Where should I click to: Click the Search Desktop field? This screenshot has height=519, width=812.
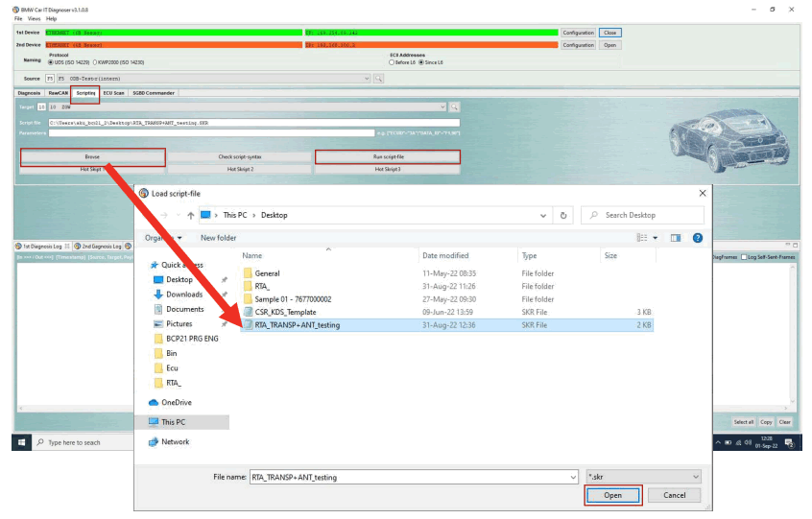[x=643, y=215]
